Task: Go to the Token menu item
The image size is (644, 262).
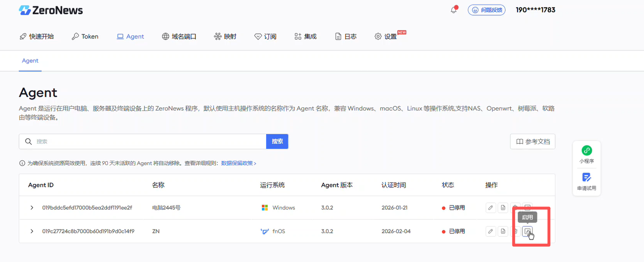Action: 85,36
